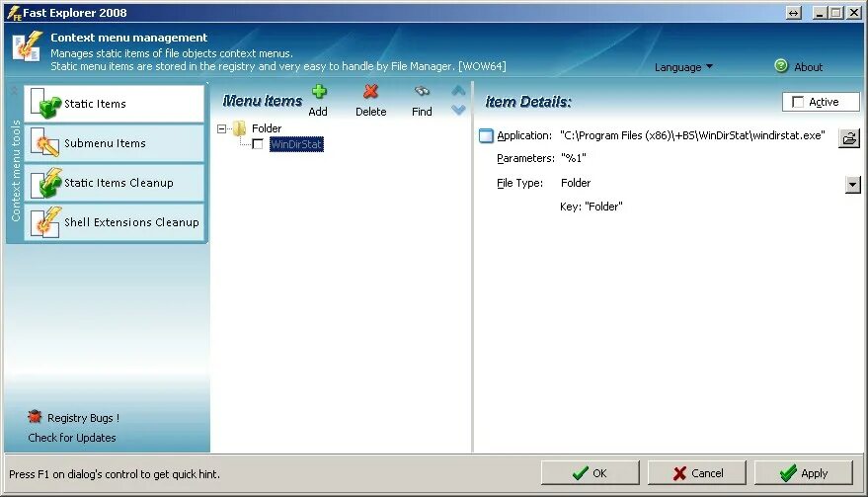Click the double-arrow title bar button
This screenshot has width=868, height=497.
(794, 13)
